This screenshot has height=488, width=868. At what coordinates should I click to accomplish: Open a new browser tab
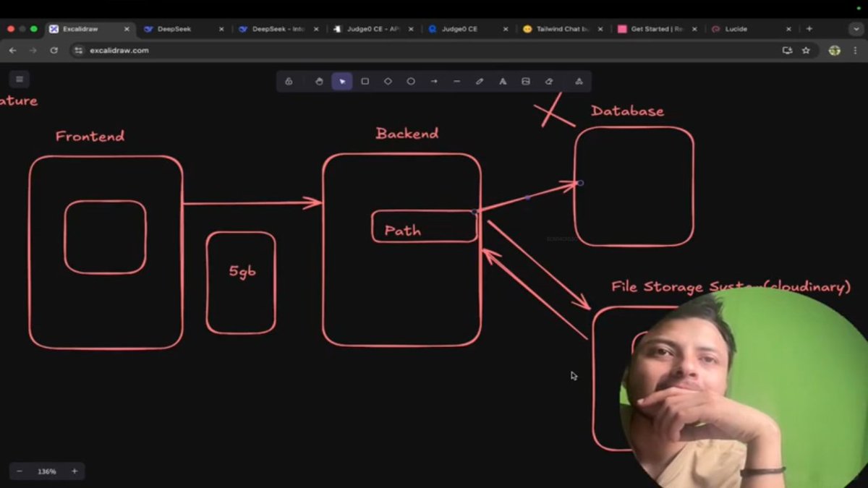(809, 29)
